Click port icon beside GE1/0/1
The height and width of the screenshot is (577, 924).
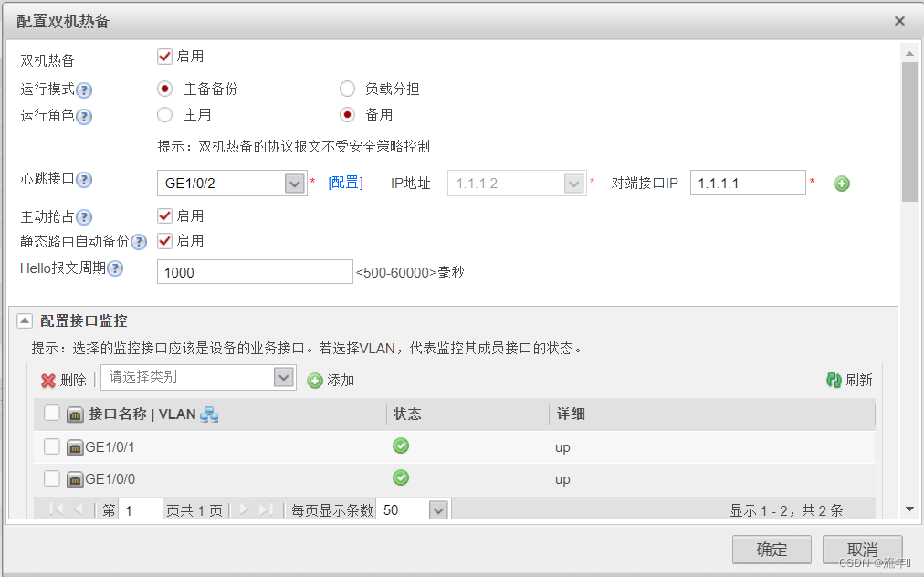pyautogui.click(x=75, y=448)
